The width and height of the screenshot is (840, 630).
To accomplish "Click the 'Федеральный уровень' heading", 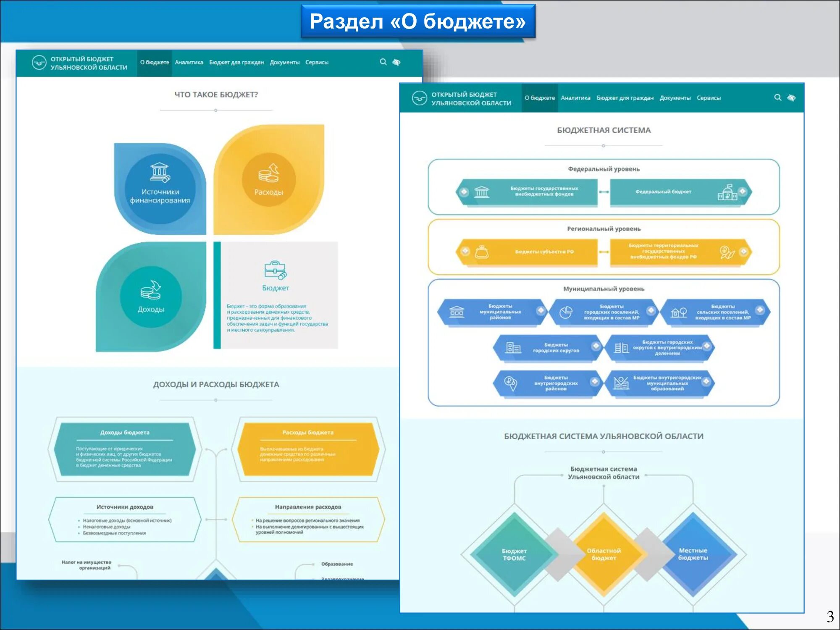I will [x=604, y=169].
